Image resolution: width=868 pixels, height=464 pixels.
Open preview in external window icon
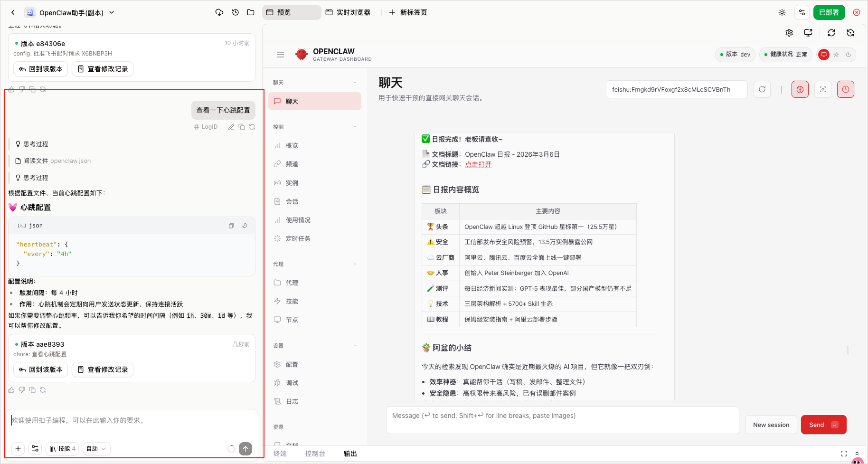[x=808, y=33]
